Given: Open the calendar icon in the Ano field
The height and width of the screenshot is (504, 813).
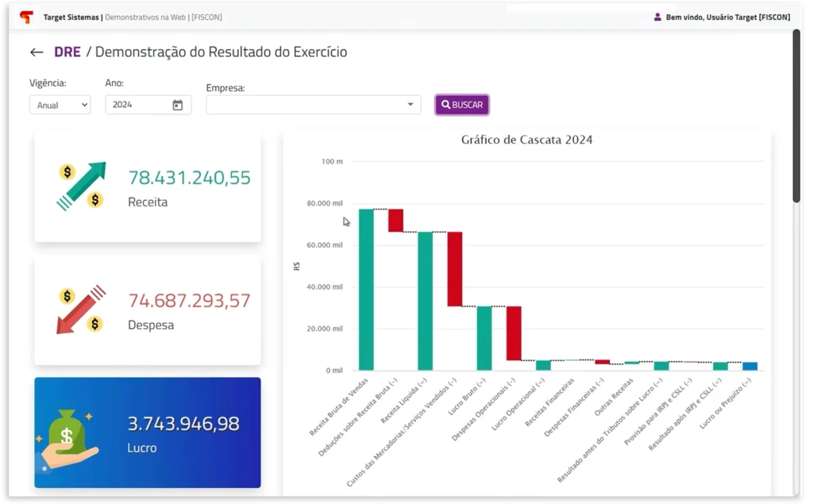Looking at the screenshot, I should 178,104.
